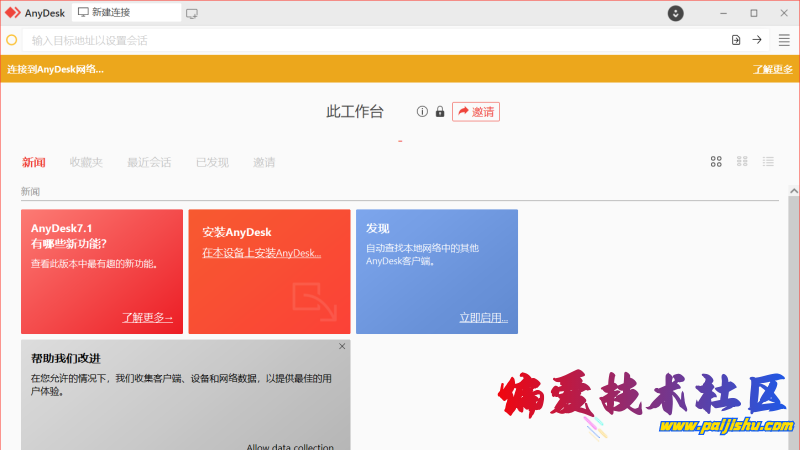The image size is (800, 450).
Task: Select the 新建连接 tab
Action: (126, 13)
